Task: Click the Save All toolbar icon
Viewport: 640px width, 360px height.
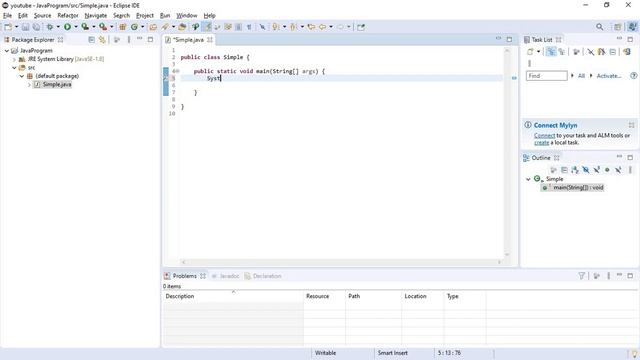Action: (x=36, y=27)
